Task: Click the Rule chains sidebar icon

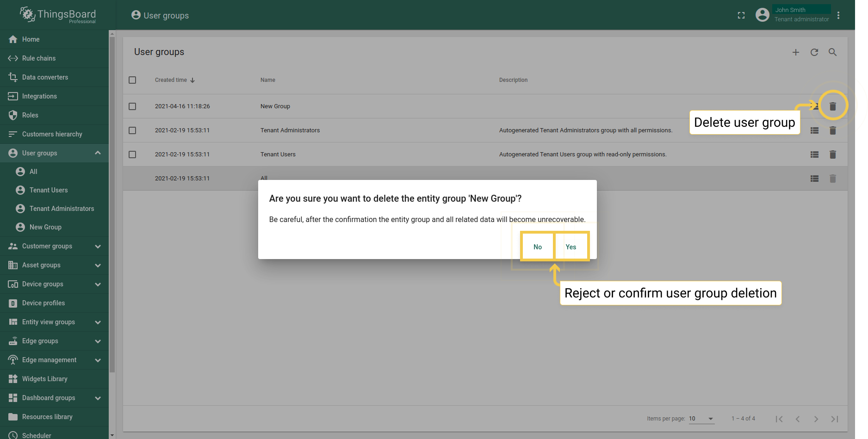Action: point(13,58)
